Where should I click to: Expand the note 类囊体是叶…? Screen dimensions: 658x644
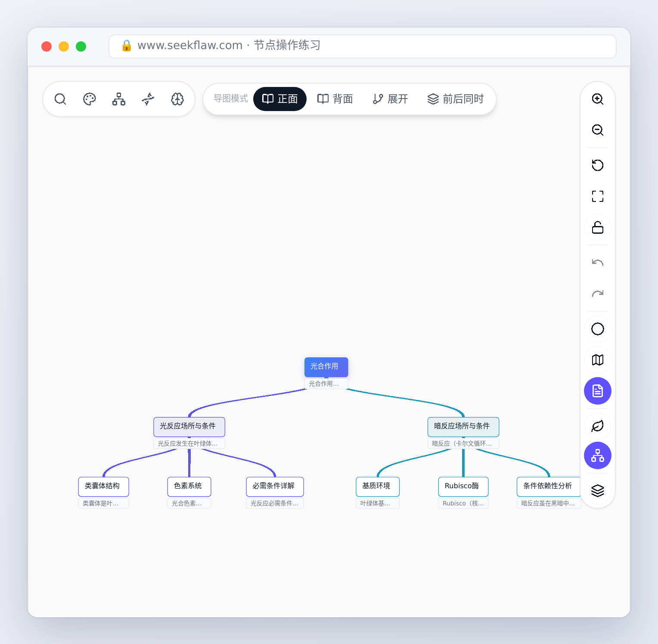coord(103,503)
